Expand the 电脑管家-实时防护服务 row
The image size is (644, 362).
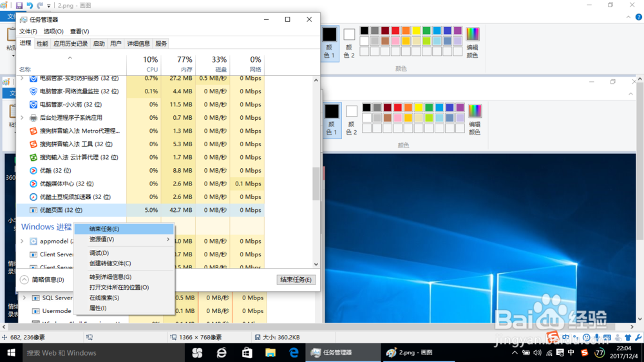tap(22, 78)
